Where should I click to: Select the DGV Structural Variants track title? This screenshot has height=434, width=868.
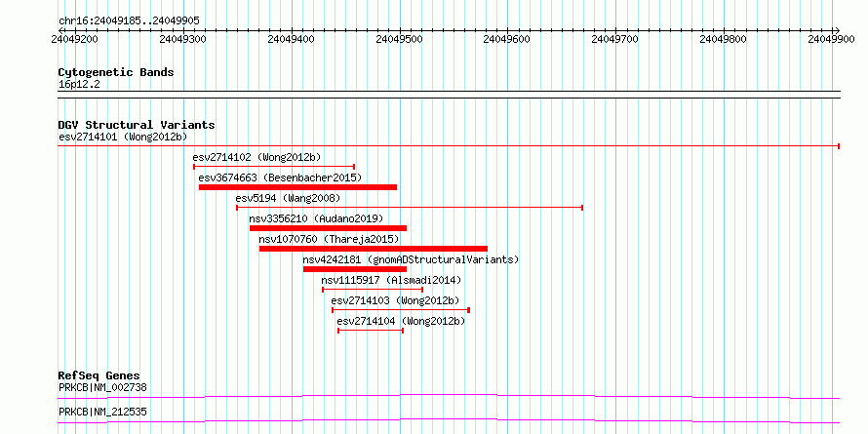(x=137, y=125)
